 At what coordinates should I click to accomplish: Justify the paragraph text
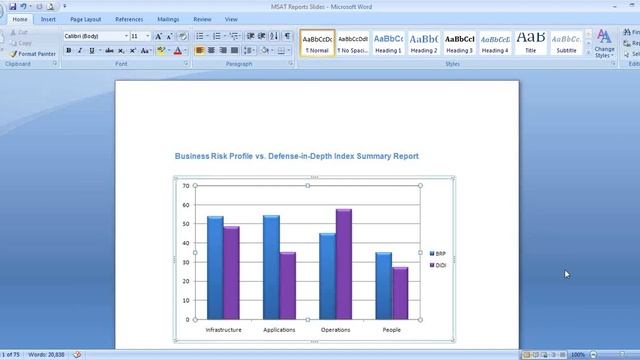pyautogui.click(x=234, y=51)
